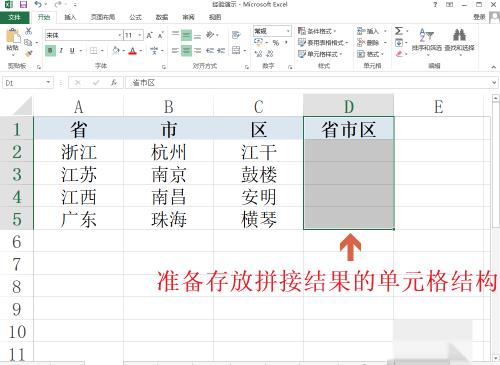Toggle Underline formatting button
Viewport: 500px width, 365px height.
point(72,51)
